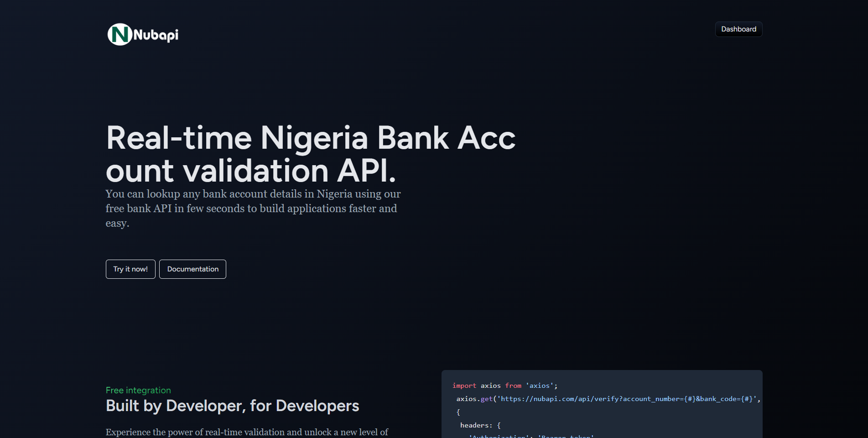Click the partially visible Authorization code line
868x438 pixels.
click(x=531, y=436)
